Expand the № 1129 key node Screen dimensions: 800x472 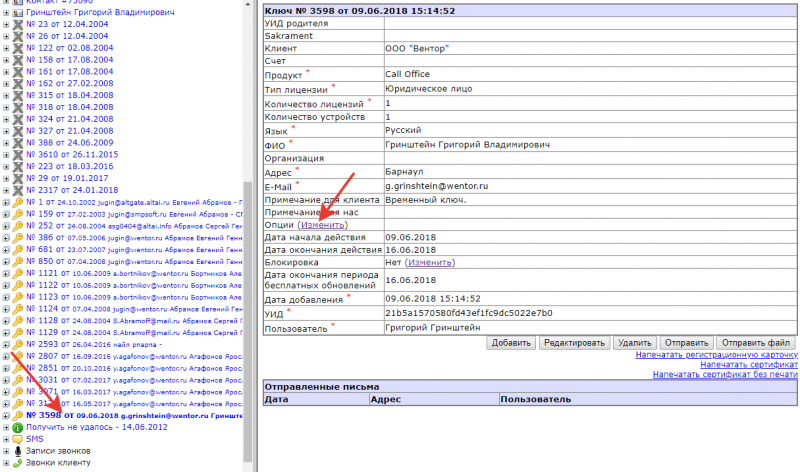click(6, 333)
